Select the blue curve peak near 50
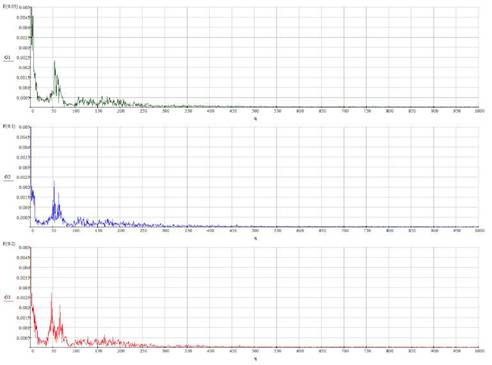Screen dimensions: 492x365 [54, 183]
